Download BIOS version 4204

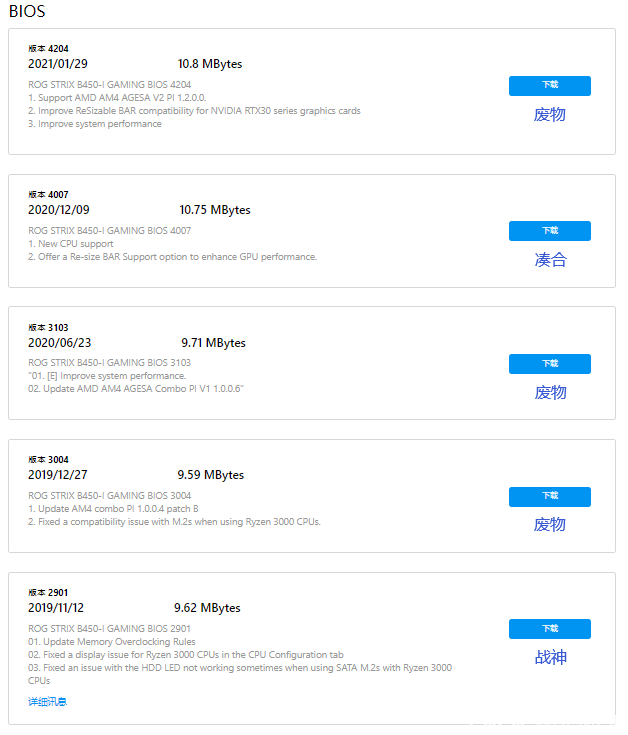(x=549, y=86)
